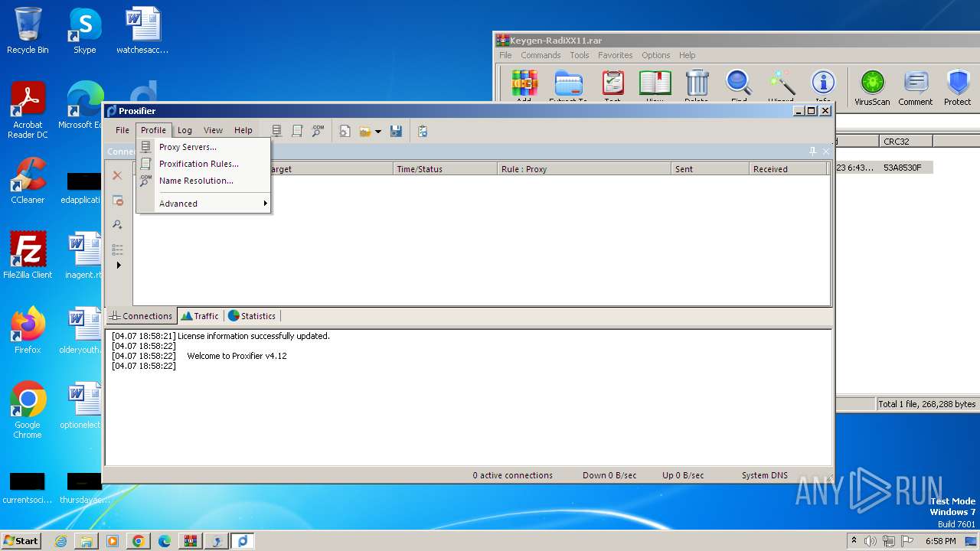Click Name Resolution toolbar icon
The image size is (980, 551).
click(x=318, y=131)
